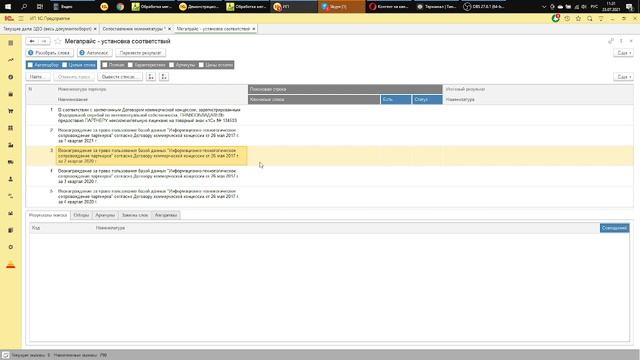Image resolution: width=640 pixels, height=360 pixels.
Task: Switch to the Отборы tab
Action: point(81,215)
